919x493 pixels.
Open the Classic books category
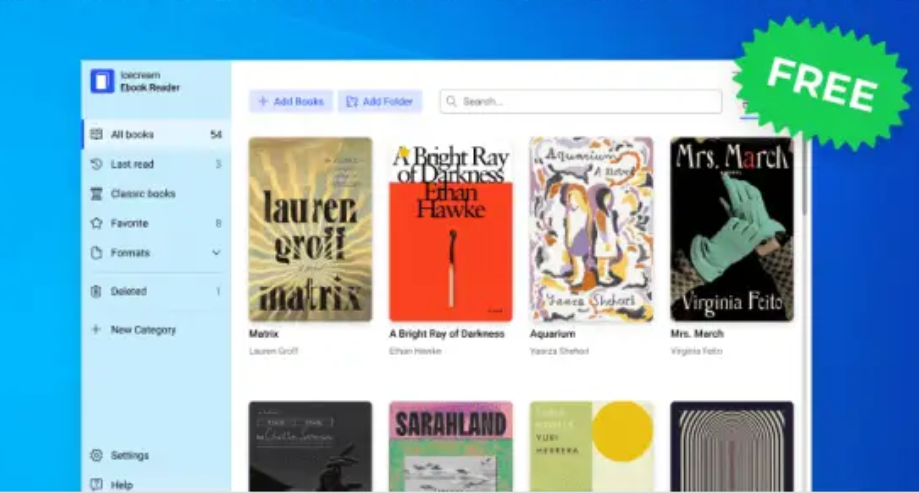156,193
